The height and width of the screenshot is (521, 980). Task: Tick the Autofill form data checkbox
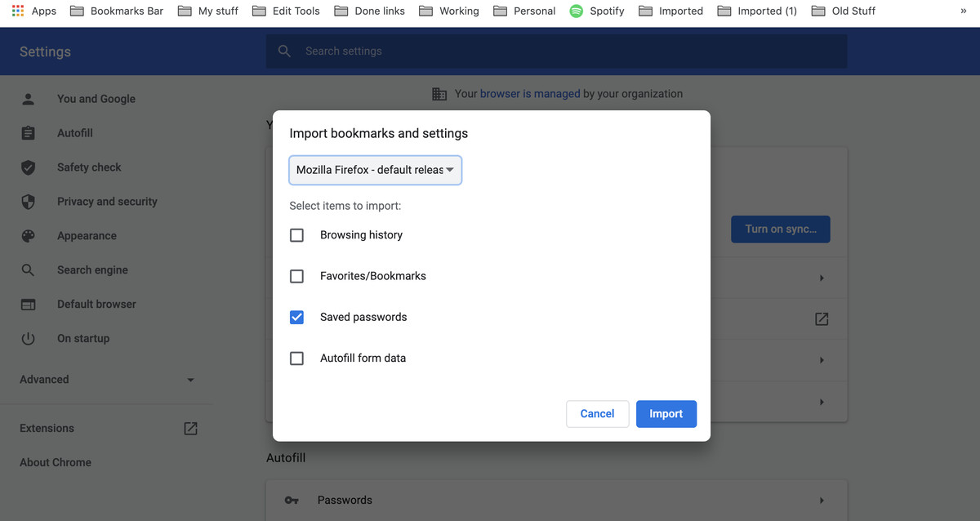pyautogui.click(x=297, y=358)
